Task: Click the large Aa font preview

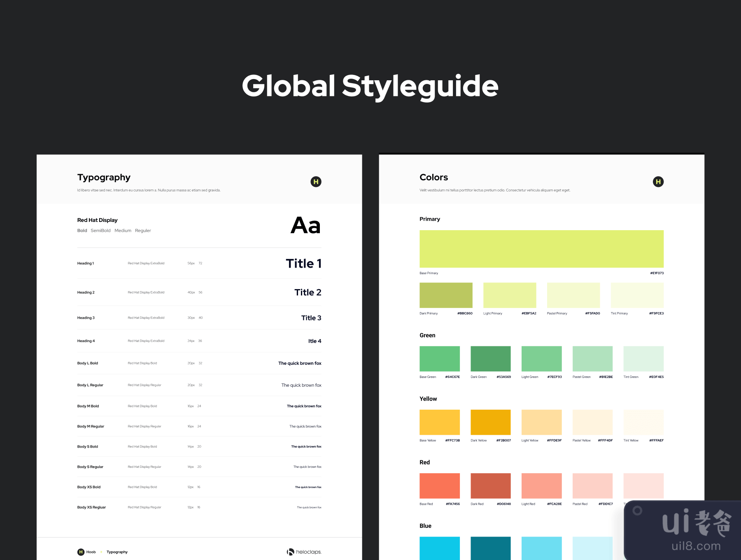Action: click(x=305, y=226)
